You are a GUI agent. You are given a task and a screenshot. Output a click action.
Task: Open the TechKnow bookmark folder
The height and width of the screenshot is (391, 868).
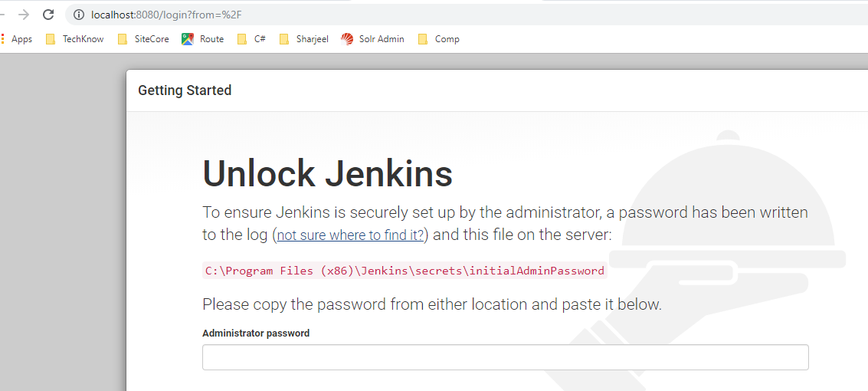coord(75,39)
